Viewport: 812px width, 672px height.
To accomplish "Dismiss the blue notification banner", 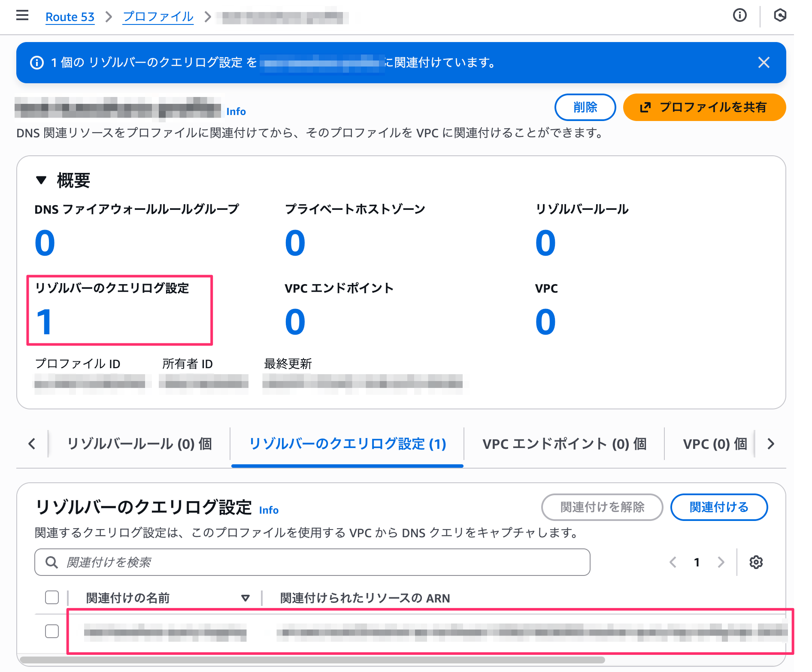I will click(x=764, y=63).
